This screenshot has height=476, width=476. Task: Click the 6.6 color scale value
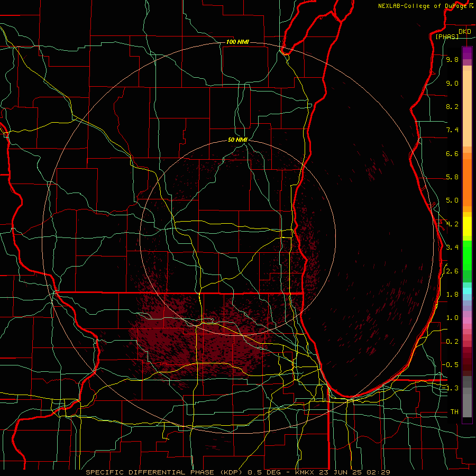coord(452,154)
